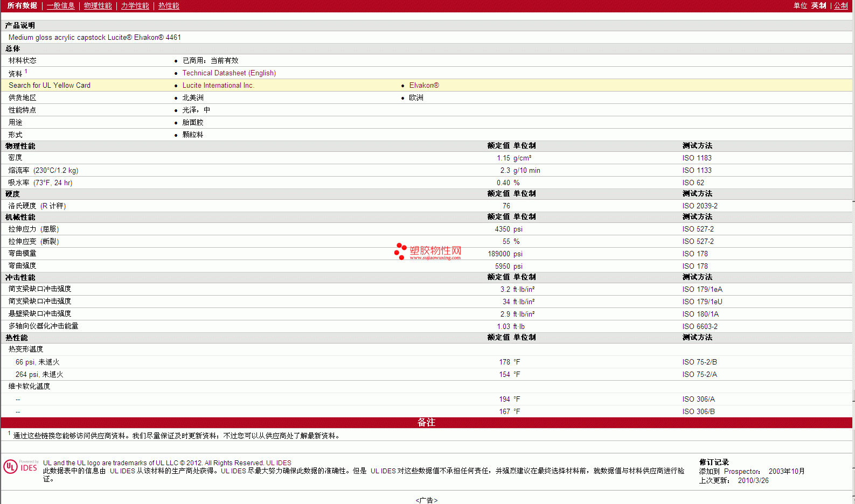The width and height of the screenshot is (855, 504).
Task: Click the 修订记录 heading
Action: click(x=714, y=463)
